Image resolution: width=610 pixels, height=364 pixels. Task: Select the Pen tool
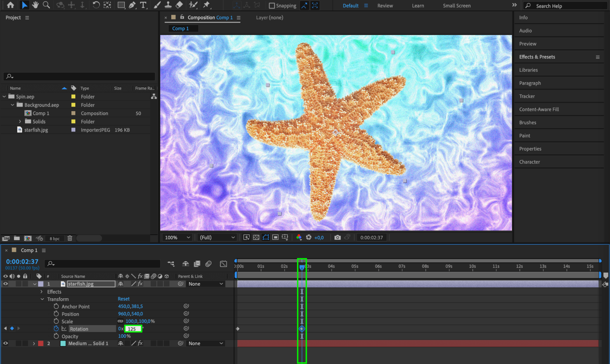[x=132, y=5]
